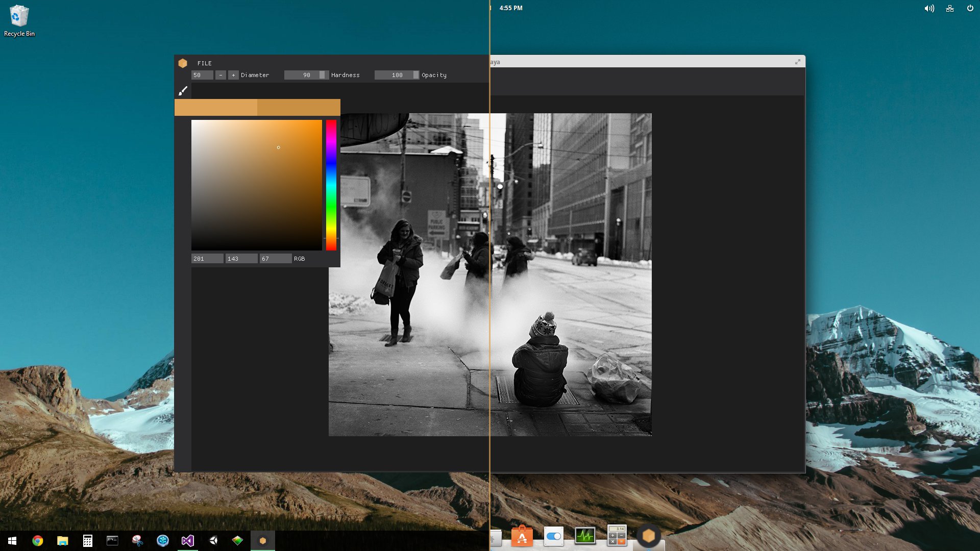Click the RGB mode label
The image size is (980, 551).
tap(300, 259)
